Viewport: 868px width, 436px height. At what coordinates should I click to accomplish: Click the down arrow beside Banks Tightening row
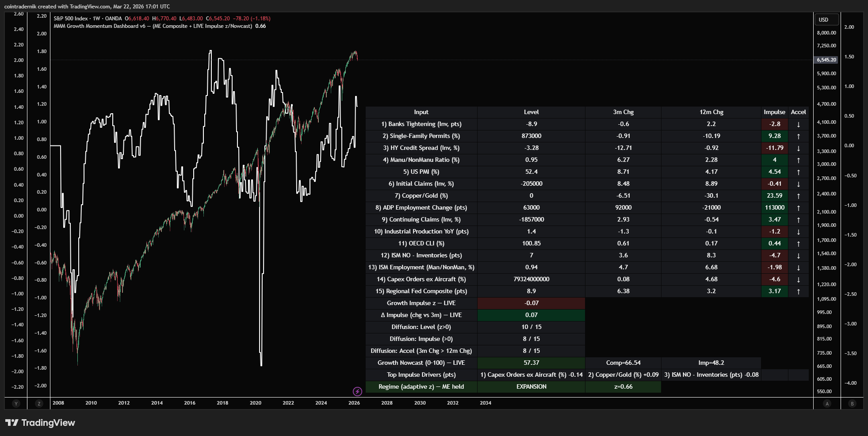tap(799, 124)
